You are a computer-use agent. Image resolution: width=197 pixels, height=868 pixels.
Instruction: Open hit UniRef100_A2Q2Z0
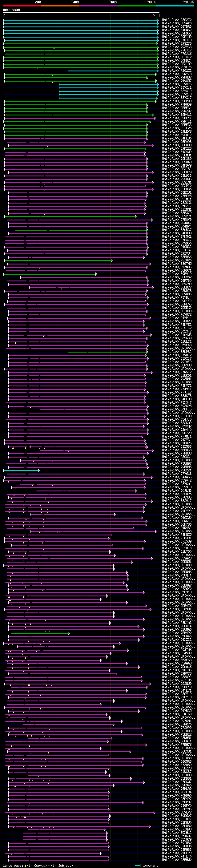177,20
